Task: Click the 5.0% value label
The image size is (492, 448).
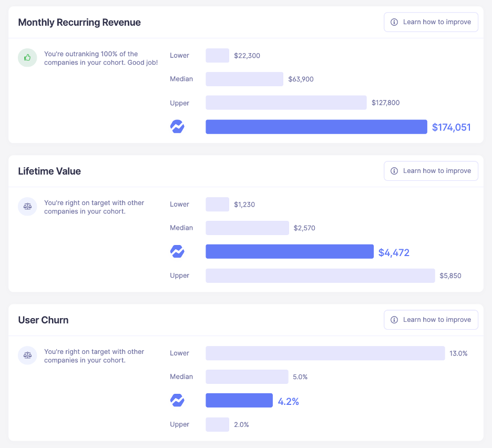Action: click(300, 376)
